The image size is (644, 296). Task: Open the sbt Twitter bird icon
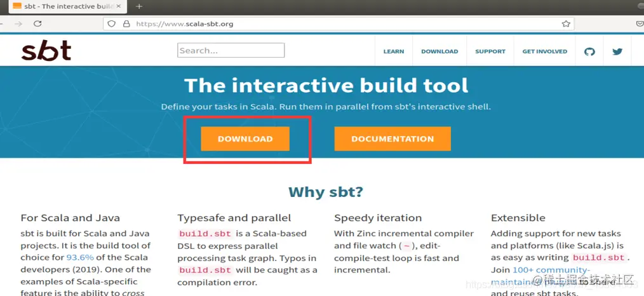pyautogui.click(x=617, y=51)
